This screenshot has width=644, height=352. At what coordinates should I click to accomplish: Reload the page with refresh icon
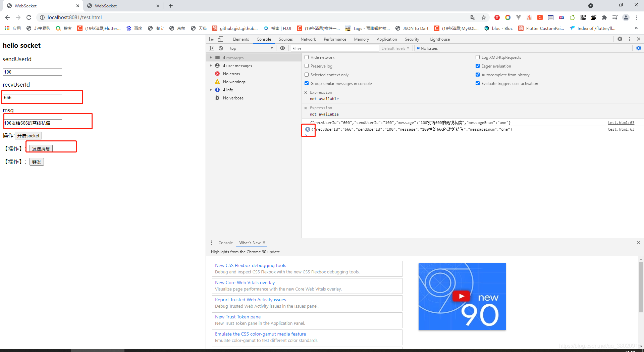(29, 17)
